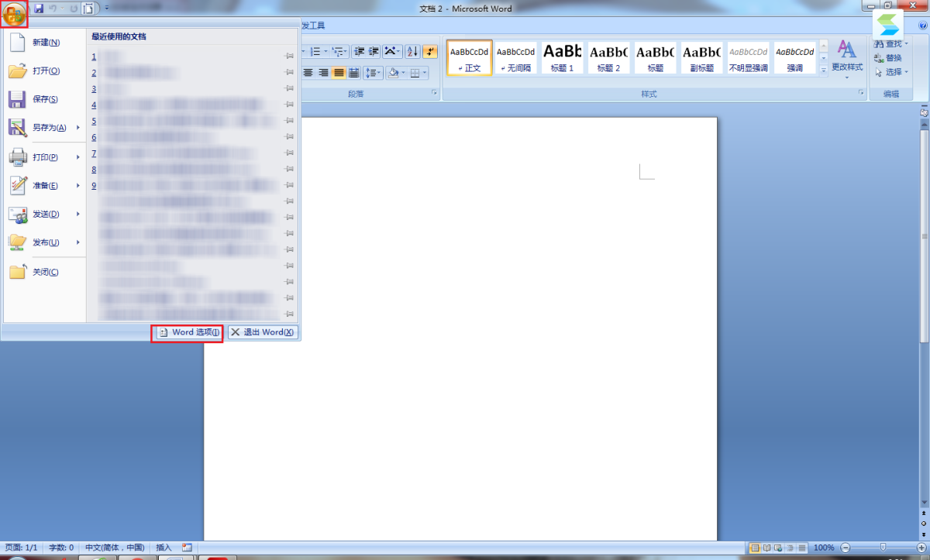Viewport: 930px width, 560px height.
Task: Apply 标题 1 style
Action: 563,58
